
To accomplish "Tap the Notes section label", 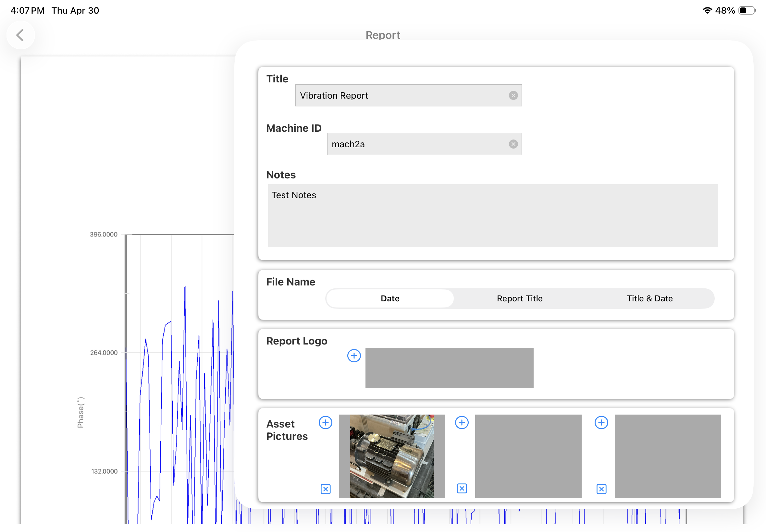I will [281, 175].
